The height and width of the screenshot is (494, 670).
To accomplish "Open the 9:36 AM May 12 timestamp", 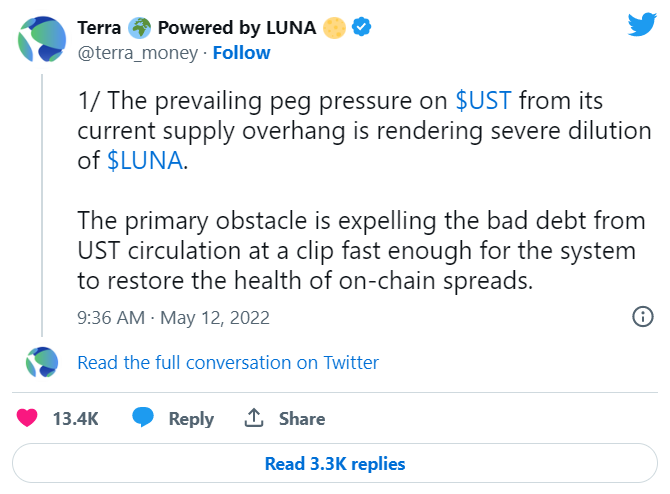I will (x=173, y=318).
